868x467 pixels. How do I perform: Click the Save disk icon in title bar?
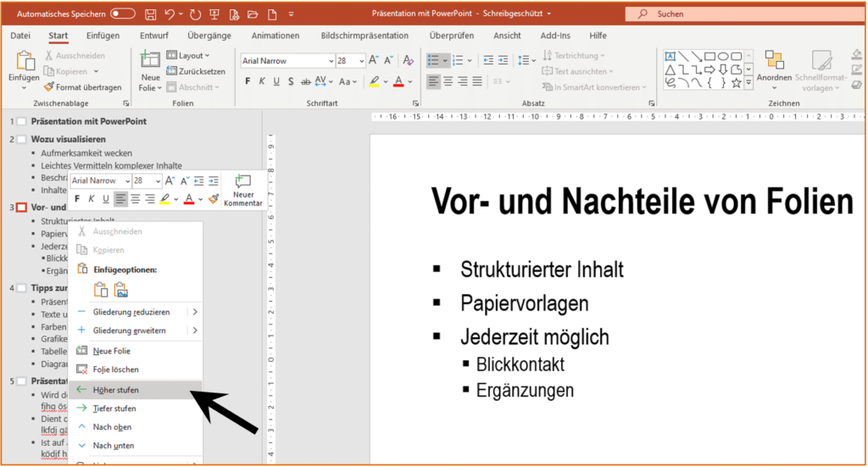(151, 14)
